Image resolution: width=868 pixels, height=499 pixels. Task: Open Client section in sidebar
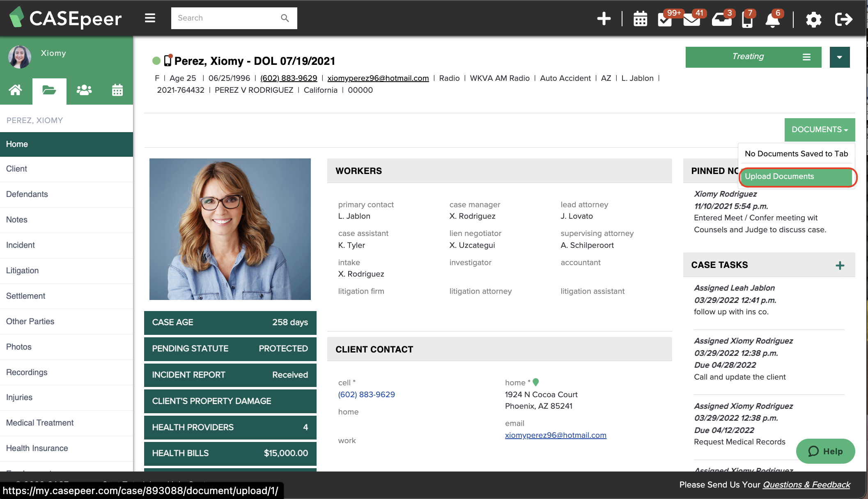67,169
